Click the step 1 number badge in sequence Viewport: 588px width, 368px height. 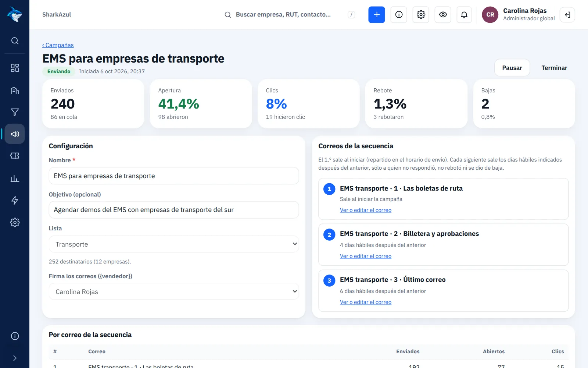329,189
